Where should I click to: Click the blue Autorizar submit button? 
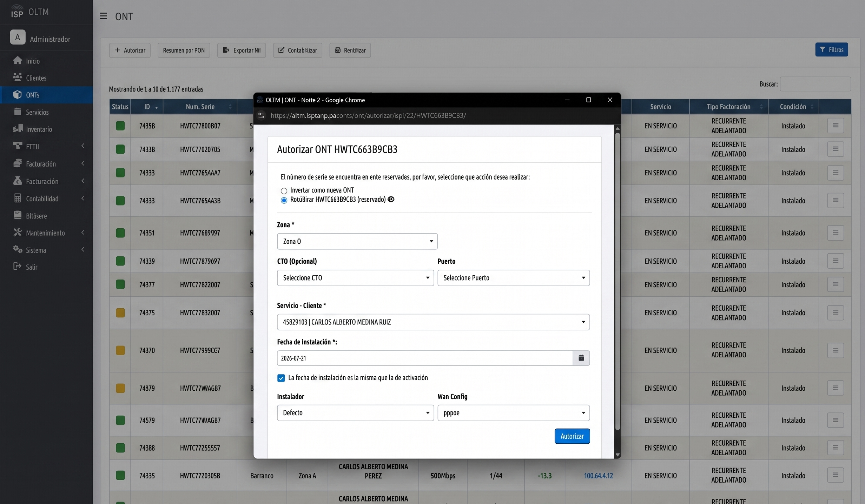(572, 436)
